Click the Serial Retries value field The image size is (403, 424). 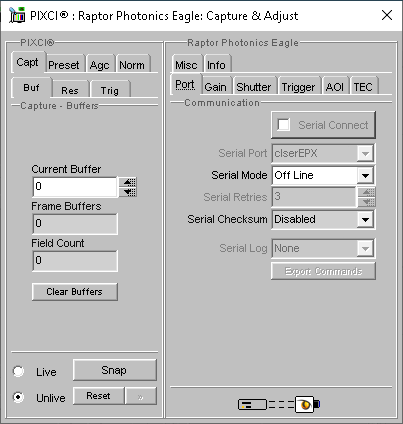coord(314,197)
